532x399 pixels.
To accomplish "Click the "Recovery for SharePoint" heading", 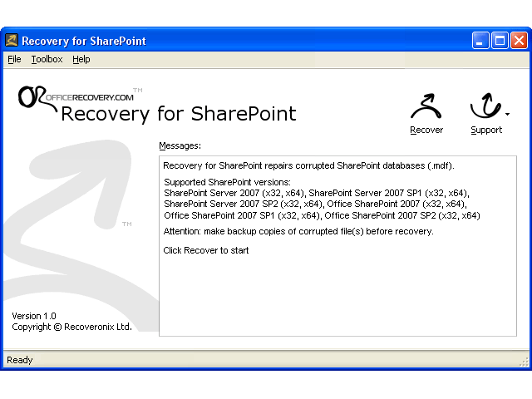I will 179,113.
